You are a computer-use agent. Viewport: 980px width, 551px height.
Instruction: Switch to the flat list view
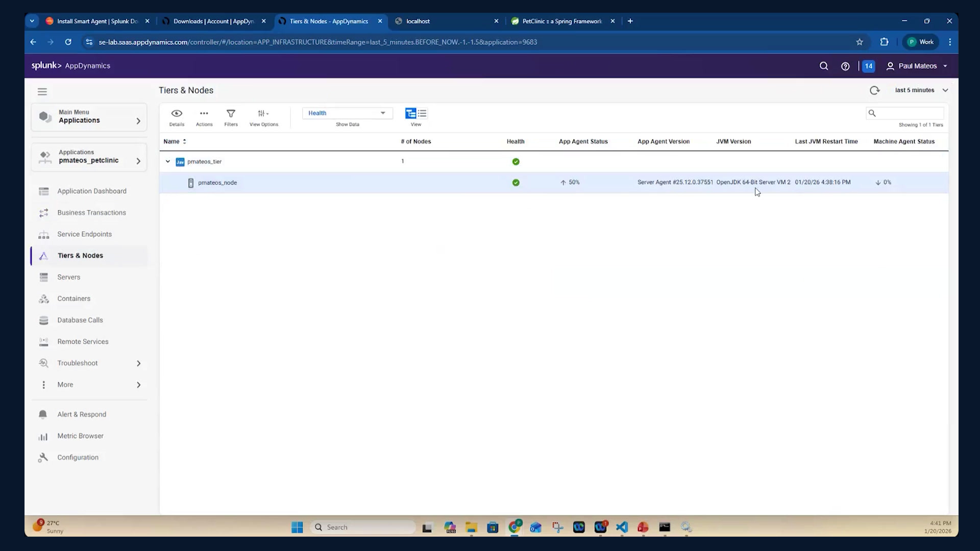coord(422,113)
